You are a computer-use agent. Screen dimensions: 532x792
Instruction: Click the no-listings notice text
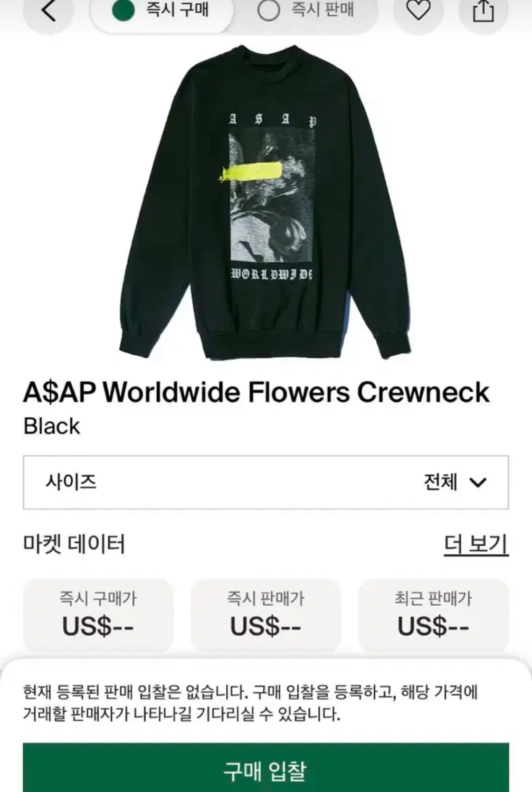250,703
